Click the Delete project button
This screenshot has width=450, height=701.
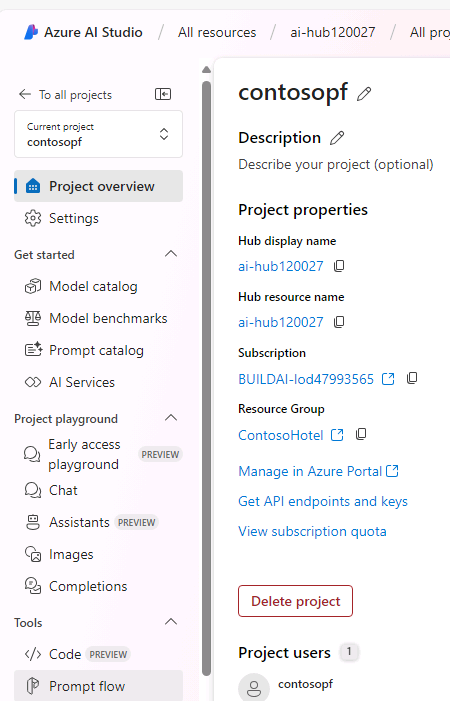click(295, 601)
